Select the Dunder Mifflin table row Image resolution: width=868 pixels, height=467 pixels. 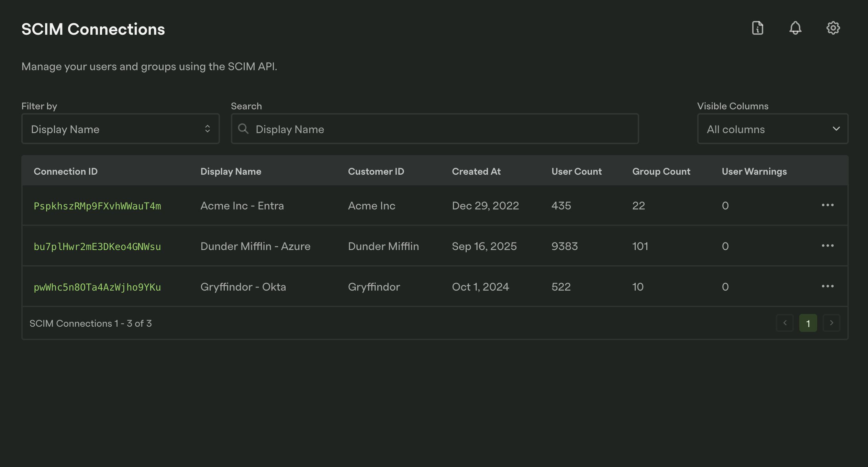click(412, 246)
